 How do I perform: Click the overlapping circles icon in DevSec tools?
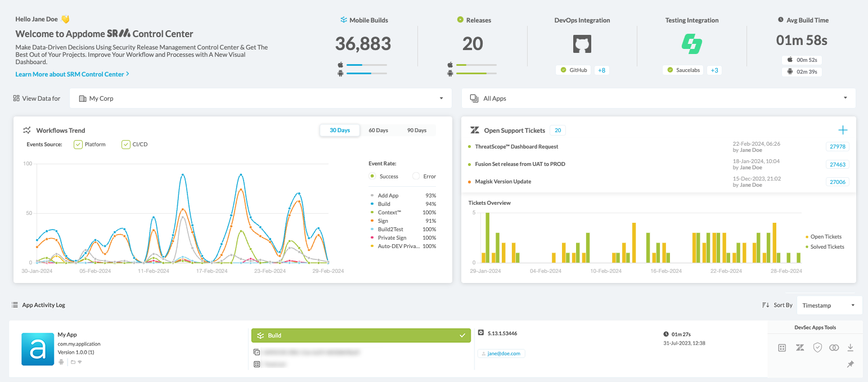pyautogui.click(x=834, y=348)
